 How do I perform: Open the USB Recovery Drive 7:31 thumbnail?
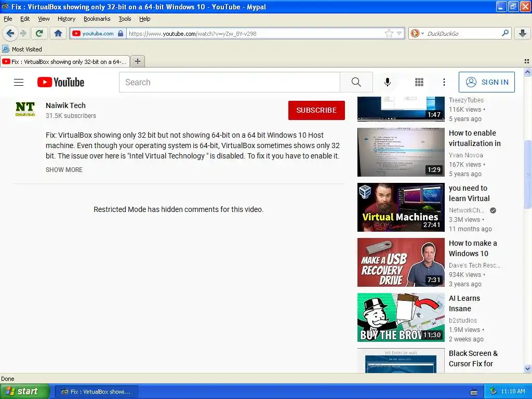(401, 262)
